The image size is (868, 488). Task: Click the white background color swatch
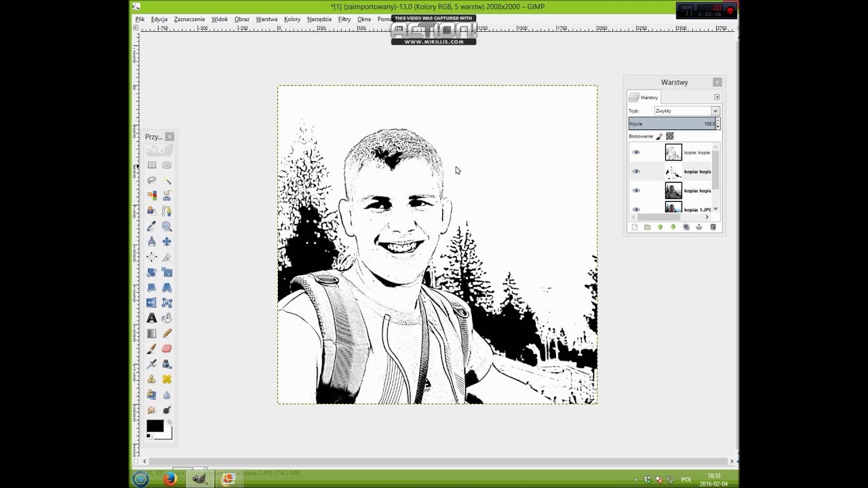[x=167, y=434]
